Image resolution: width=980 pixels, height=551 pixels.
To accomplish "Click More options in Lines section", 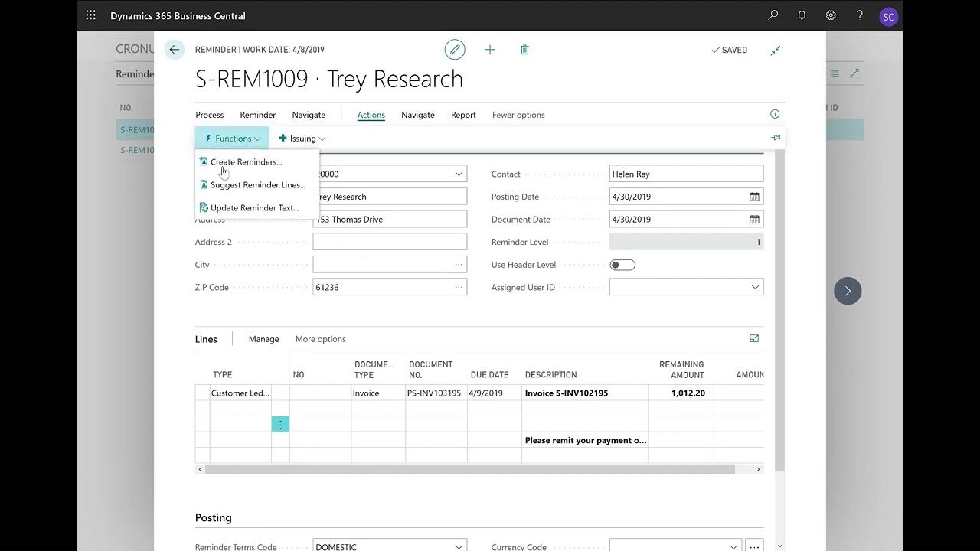I will [320, 339].
